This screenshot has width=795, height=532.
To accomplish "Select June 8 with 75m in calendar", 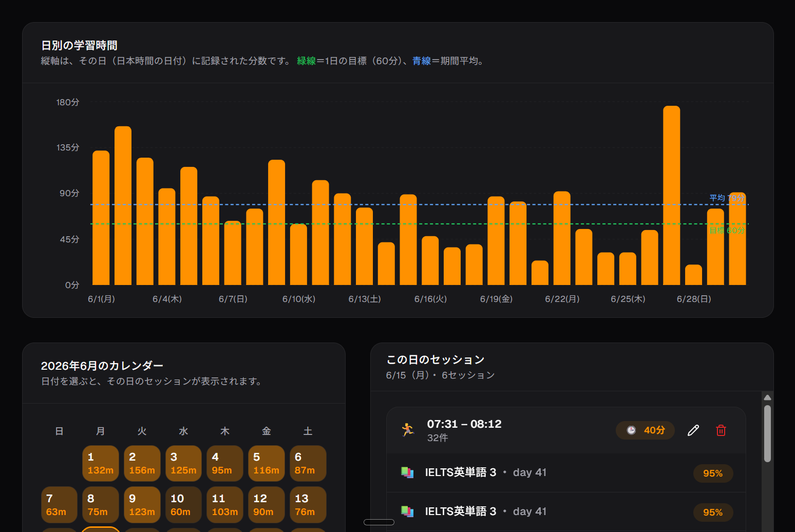I will [x=101, y=505].
